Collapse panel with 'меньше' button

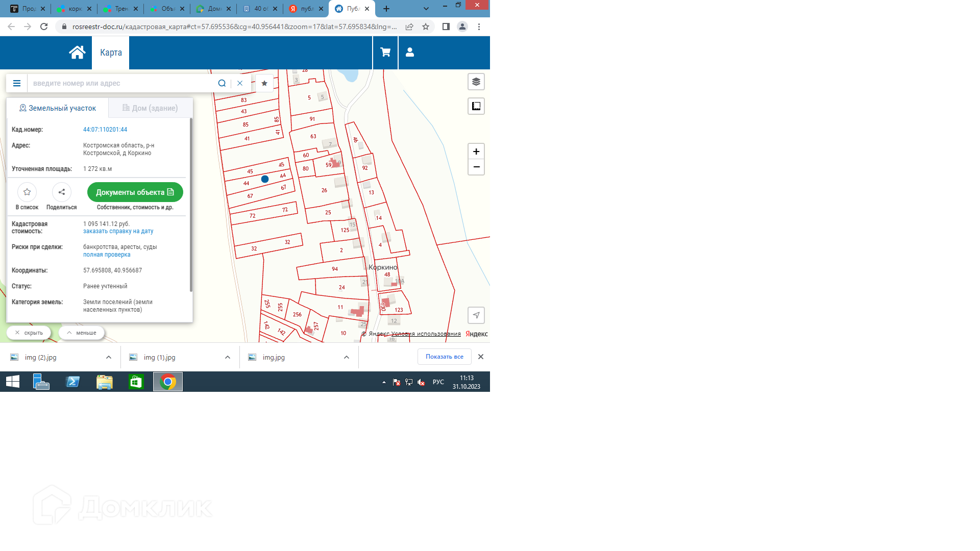click(x=82, y=333)
